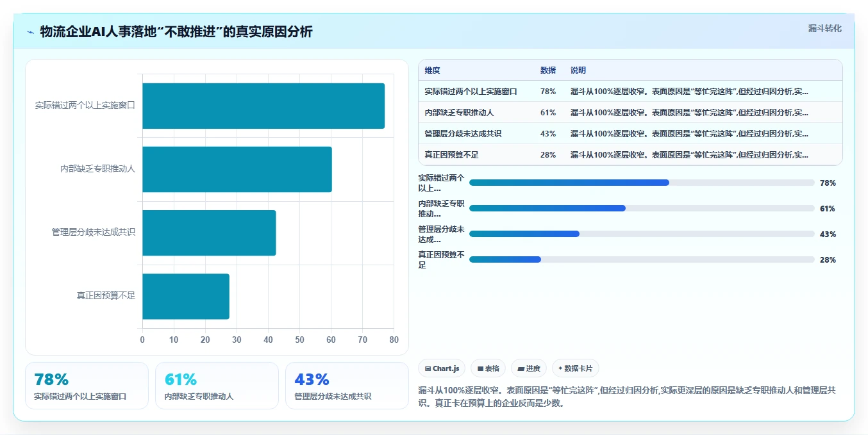The image size is (868, 435).
Task: Open the 43% data card
Action: (347, 386)
